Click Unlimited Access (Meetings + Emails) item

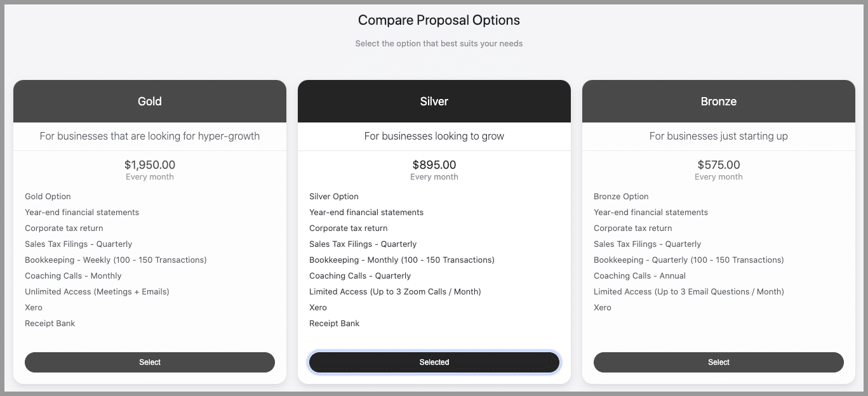pos(97,292)
